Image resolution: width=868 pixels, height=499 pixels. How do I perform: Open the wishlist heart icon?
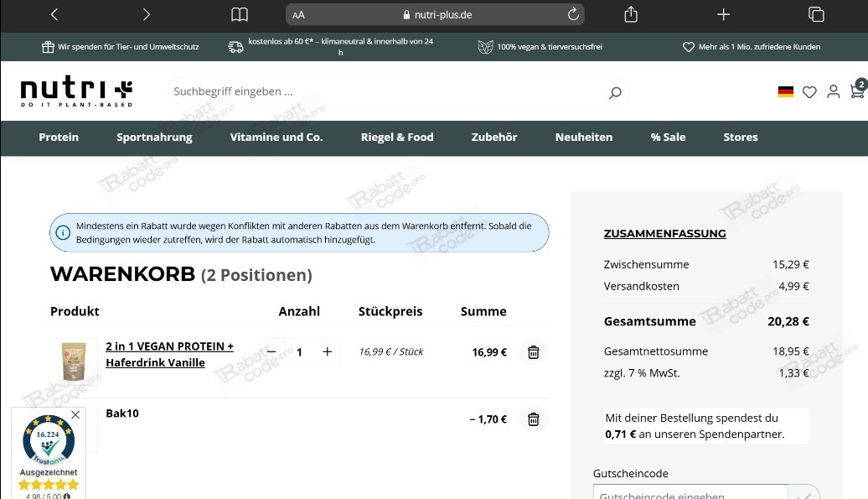[809, 92]
